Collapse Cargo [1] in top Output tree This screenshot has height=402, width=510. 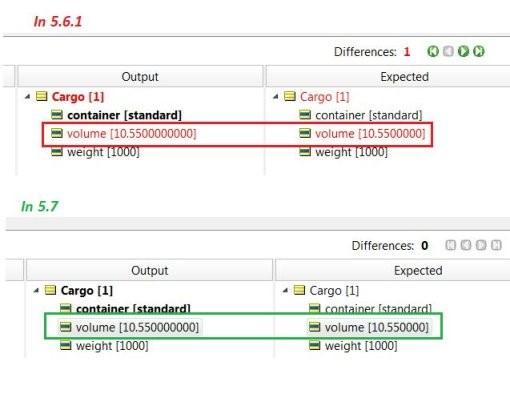[28, 97]
